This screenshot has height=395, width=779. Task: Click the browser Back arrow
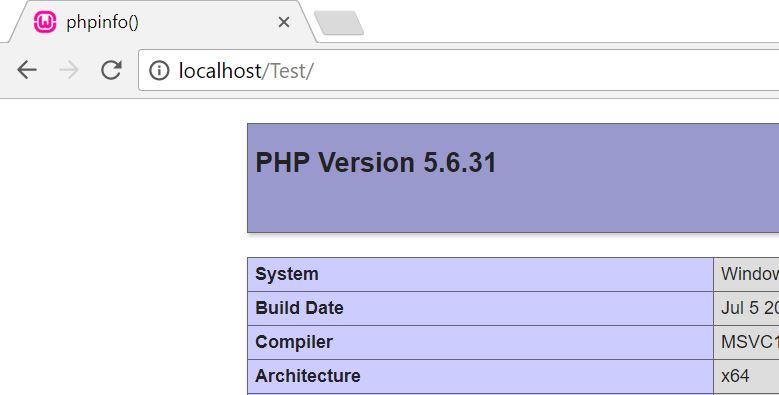27,70
